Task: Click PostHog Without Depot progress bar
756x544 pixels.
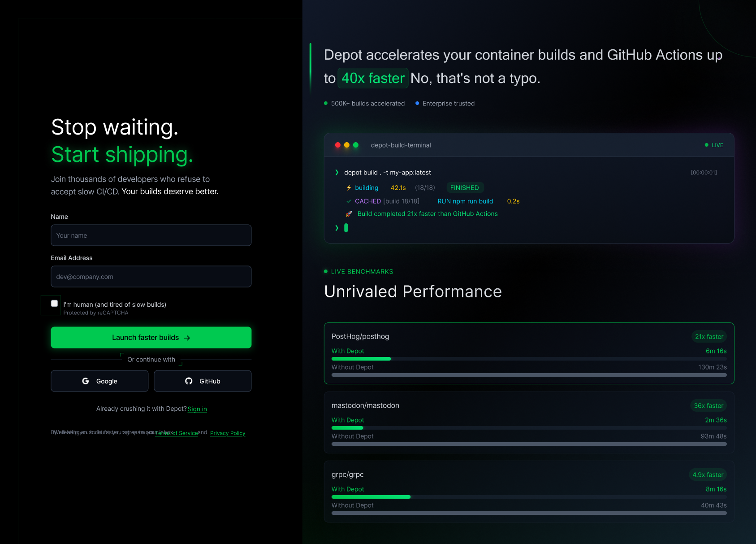Action: (x=529, y=375)
